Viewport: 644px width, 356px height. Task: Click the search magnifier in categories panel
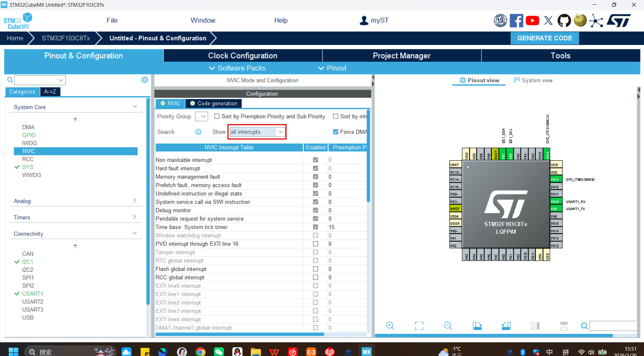click(x=10, y=80)
